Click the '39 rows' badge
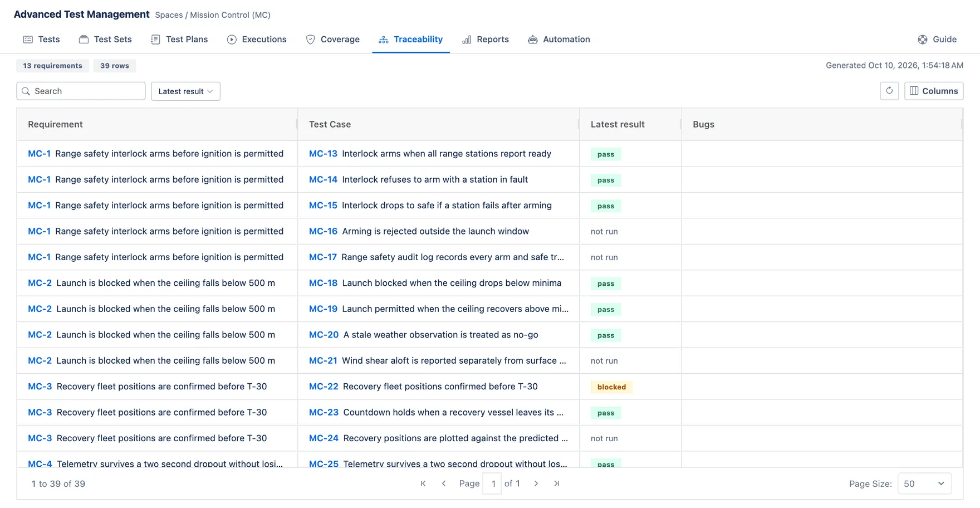The height and width of the screenshot is (508, 980). pos(115,66)
